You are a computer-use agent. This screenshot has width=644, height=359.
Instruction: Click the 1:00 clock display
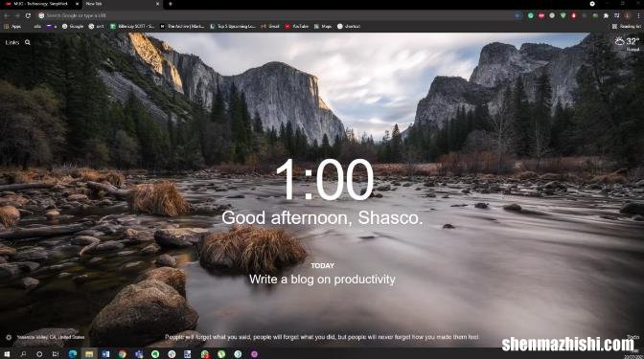tap(325, 180)
